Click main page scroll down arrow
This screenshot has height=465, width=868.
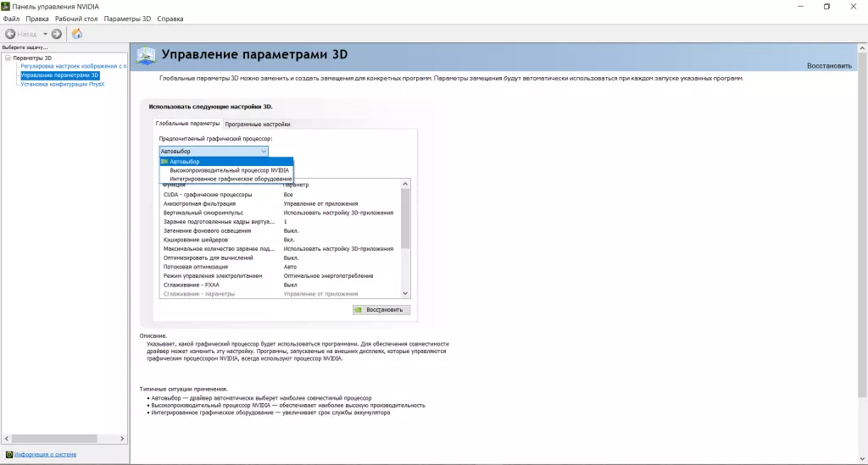click(x=862, y=459)
